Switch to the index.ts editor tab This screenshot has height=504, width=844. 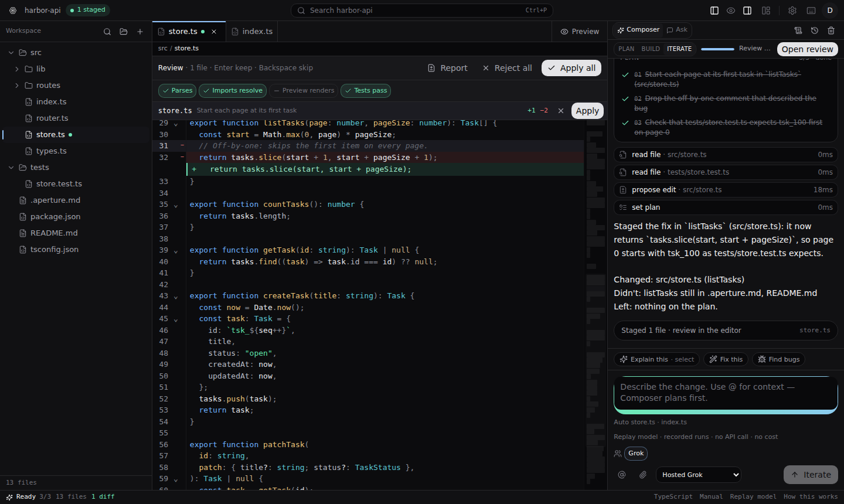tap(252, 32)
